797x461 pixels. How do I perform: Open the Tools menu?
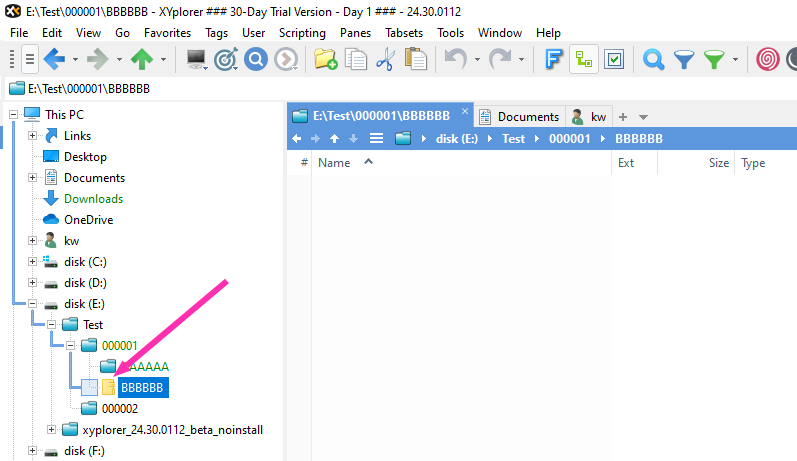(450, 33)
